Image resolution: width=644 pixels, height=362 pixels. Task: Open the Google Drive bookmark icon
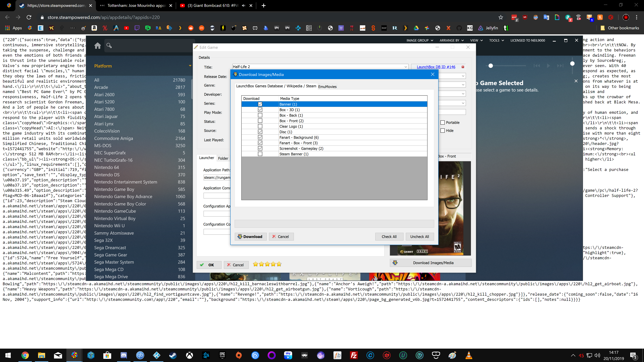(416, 28)
